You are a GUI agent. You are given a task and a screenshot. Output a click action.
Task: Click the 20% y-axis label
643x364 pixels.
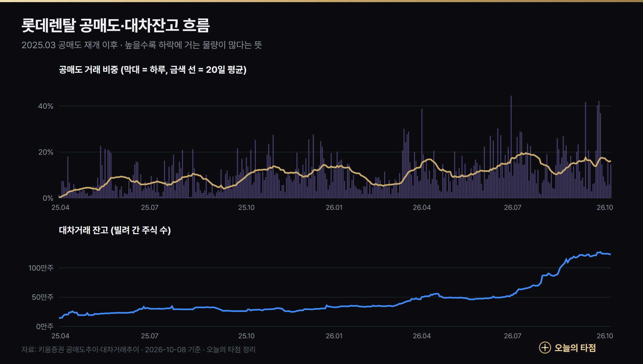tap(46, 152)
